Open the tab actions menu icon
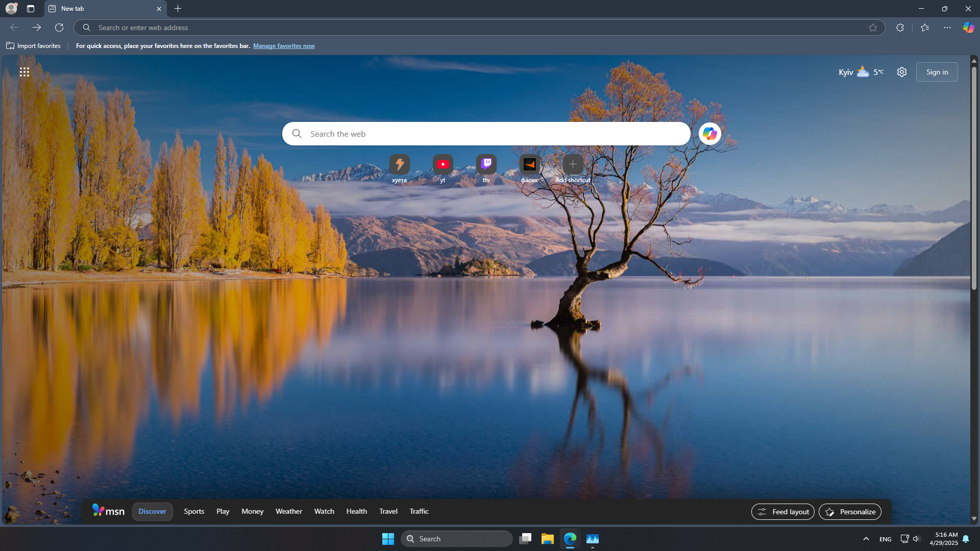 coord(31,9)
